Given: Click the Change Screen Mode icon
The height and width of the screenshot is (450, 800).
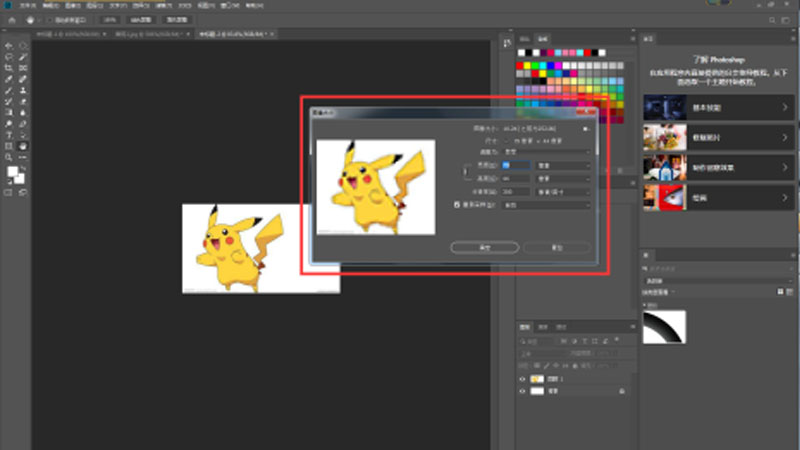Looking at the screenshot, I should (23, 193).
